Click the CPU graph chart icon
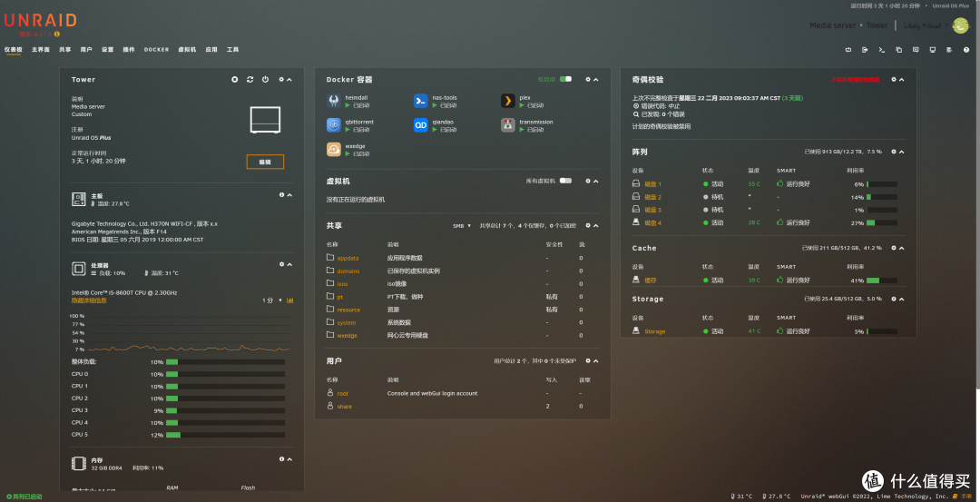 tap(290, 300)
